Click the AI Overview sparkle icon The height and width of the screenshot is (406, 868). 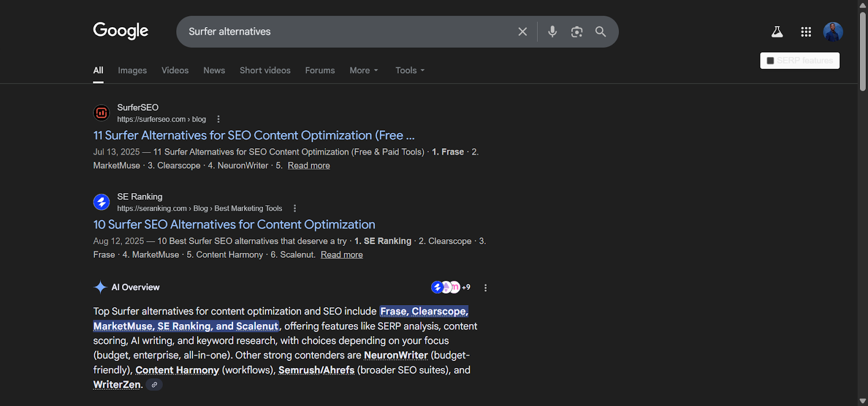[100, 287]
